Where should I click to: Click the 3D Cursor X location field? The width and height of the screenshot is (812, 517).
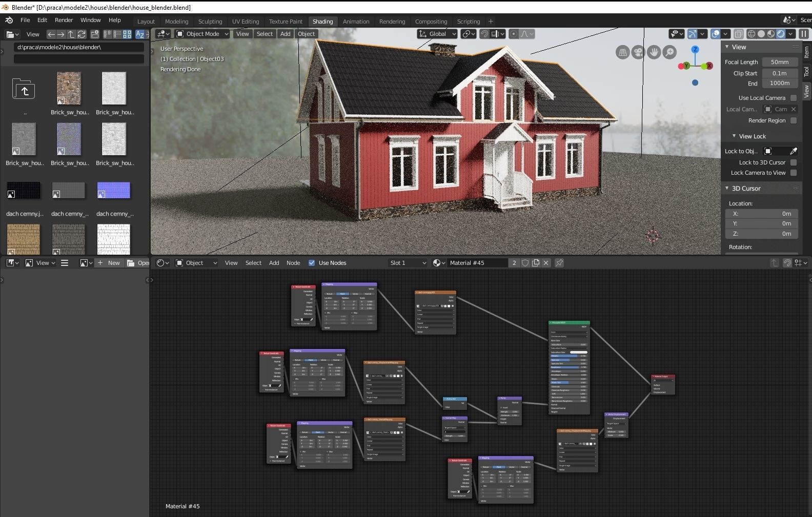tap(762, 214)
